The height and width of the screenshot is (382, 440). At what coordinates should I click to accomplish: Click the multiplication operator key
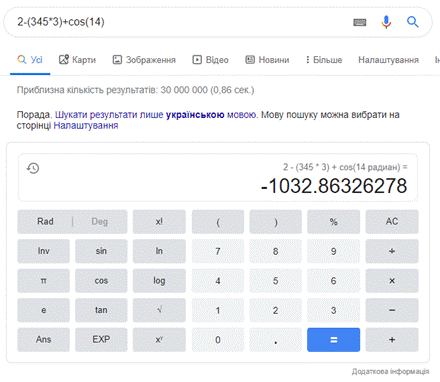point(392,281)
